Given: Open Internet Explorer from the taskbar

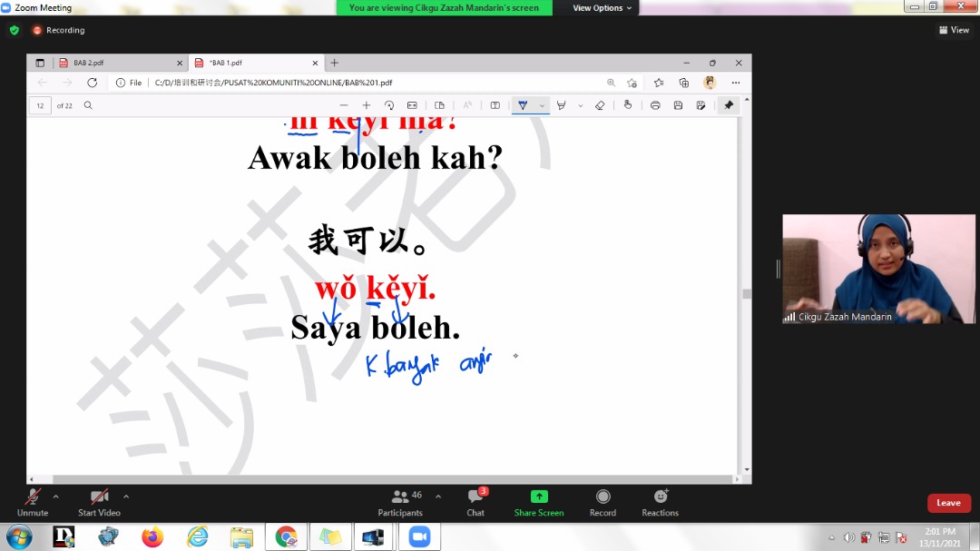Looking at the screenshot, I should pos(198,537).
